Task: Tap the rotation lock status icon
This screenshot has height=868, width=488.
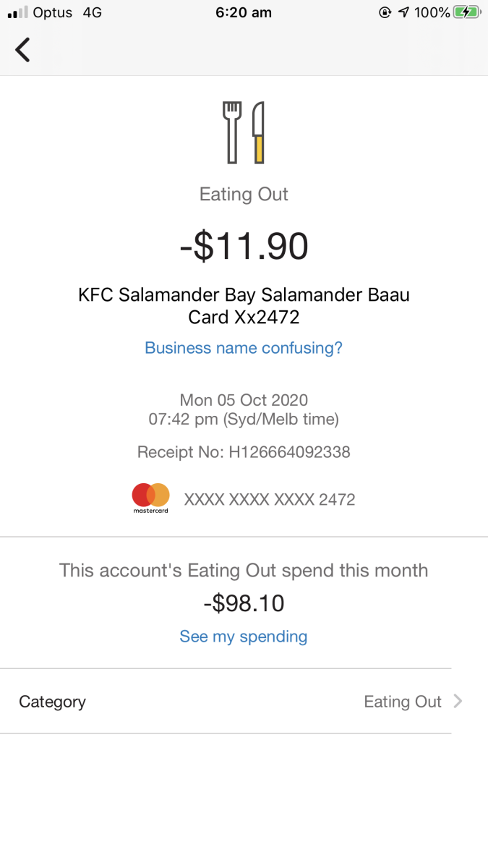Action: [x=385, y=12]
